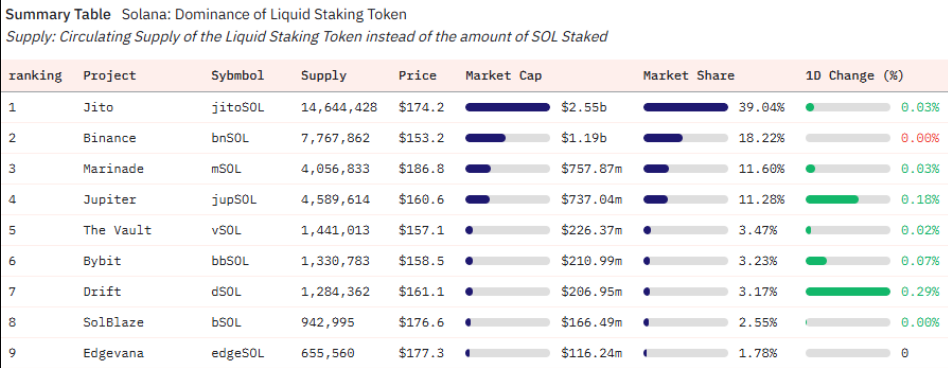This screenshot has width=948, height=368.
Task: Click the 1D Change (%) column header
Action: click(854, 76)
